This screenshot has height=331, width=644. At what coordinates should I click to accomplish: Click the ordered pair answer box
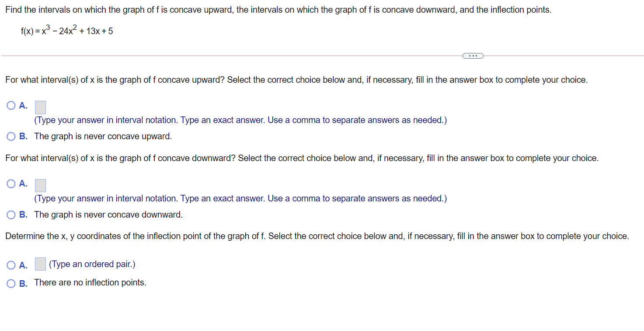[x=40, y=264]
